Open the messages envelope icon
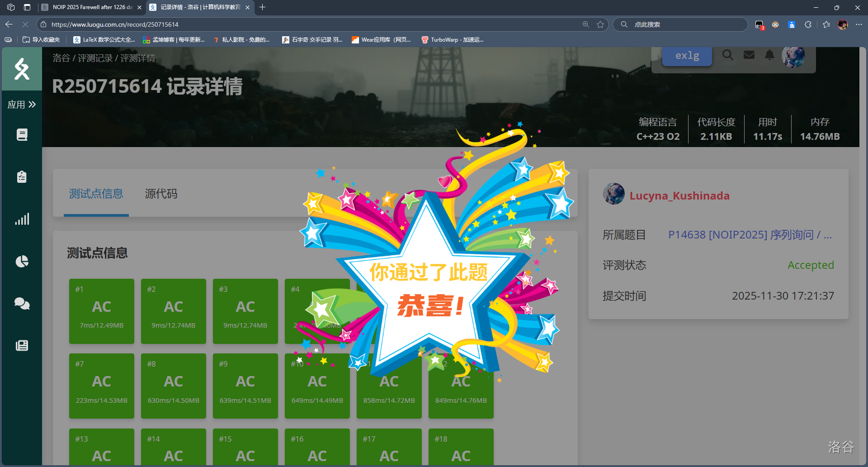 [749, 55]
